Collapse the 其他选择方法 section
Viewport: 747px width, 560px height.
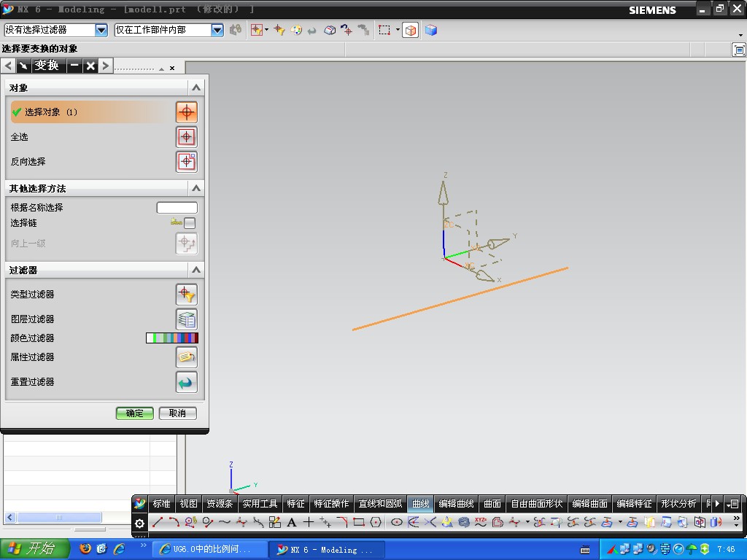196,188
